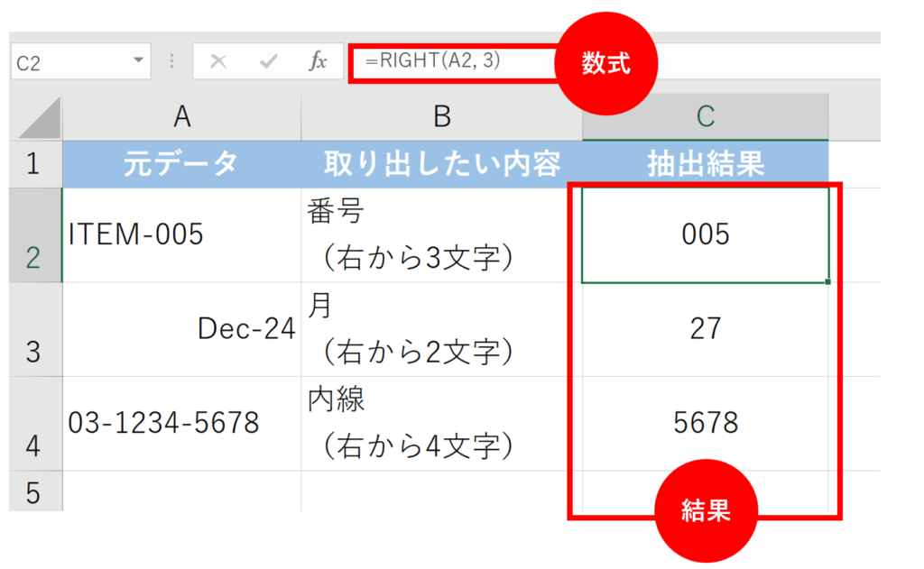Click the three-dot resize handle beside Name Box

click(x=171, y=61)
